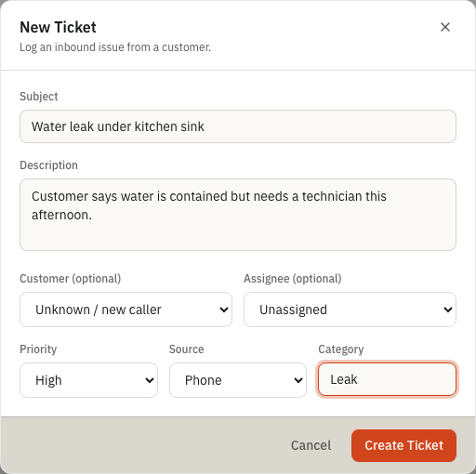Close the New Ticket dialog with X icon
476x474 pixels.
(445, 27)
